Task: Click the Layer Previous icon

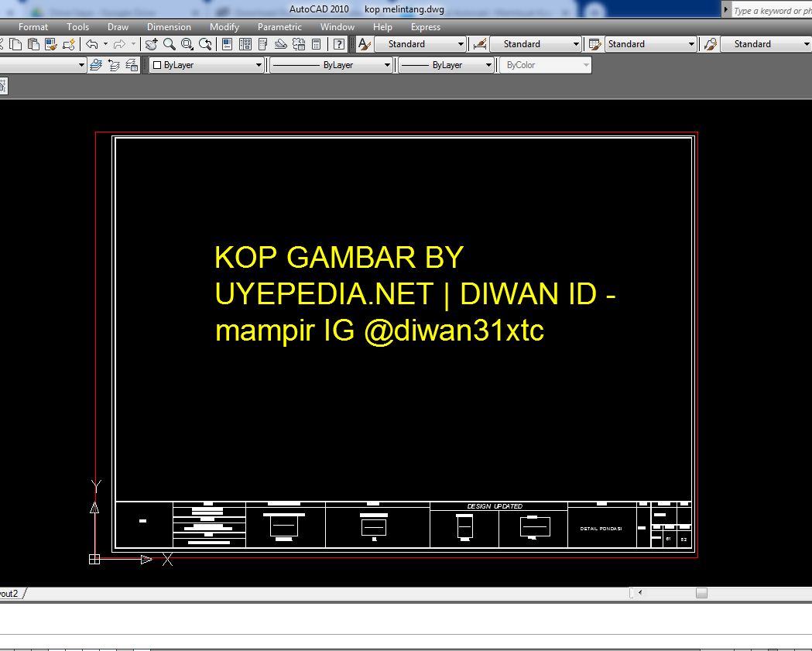Action: click(x=114, y=65)
